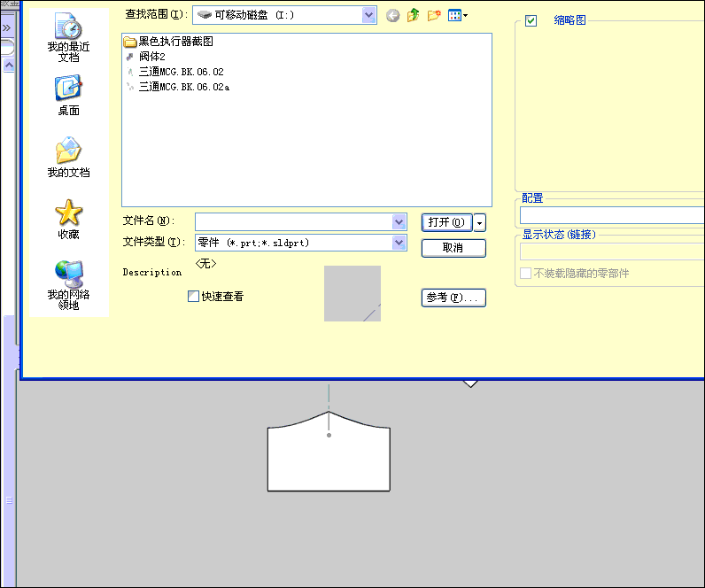Expand the double chevron in left panel
The width and height of the screenshot is (705, 588).
[x=6, y=28]
